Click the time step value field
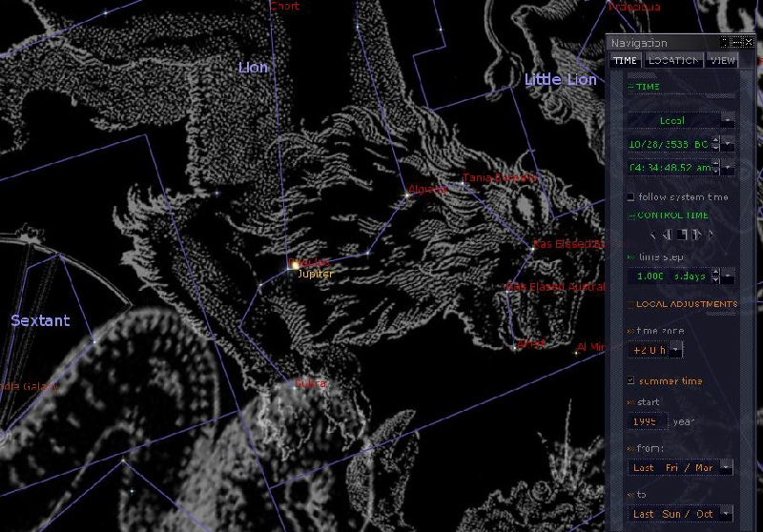This screenshot has width=763, height=532. (x=670, y=276)
